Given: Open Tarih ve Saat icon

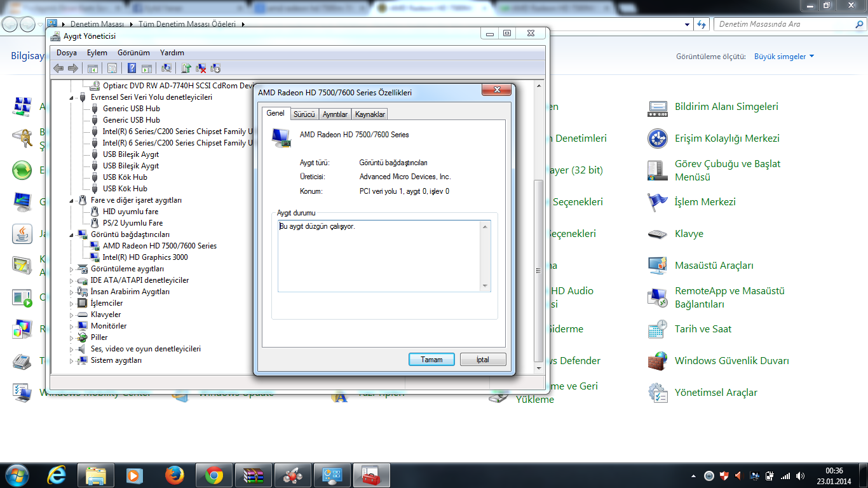Looking at the screenshot, I should coord(658,329).
